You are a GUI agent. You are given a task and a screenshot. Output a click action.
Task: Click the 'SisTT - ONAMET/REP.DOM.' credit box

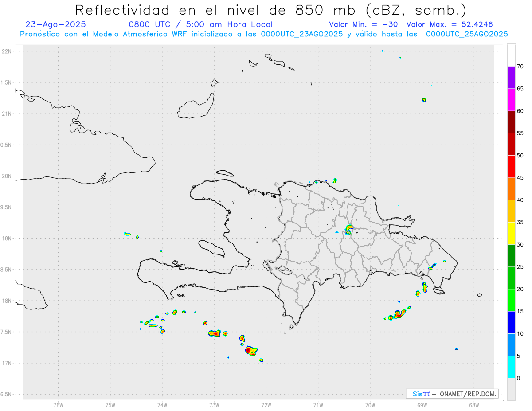tap(452, 394)
